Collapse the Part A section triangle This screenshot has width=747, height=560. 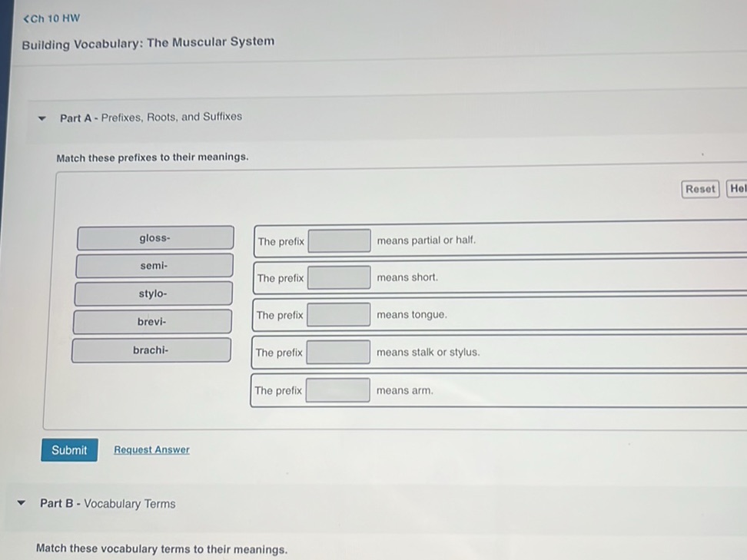click(45, 119)
